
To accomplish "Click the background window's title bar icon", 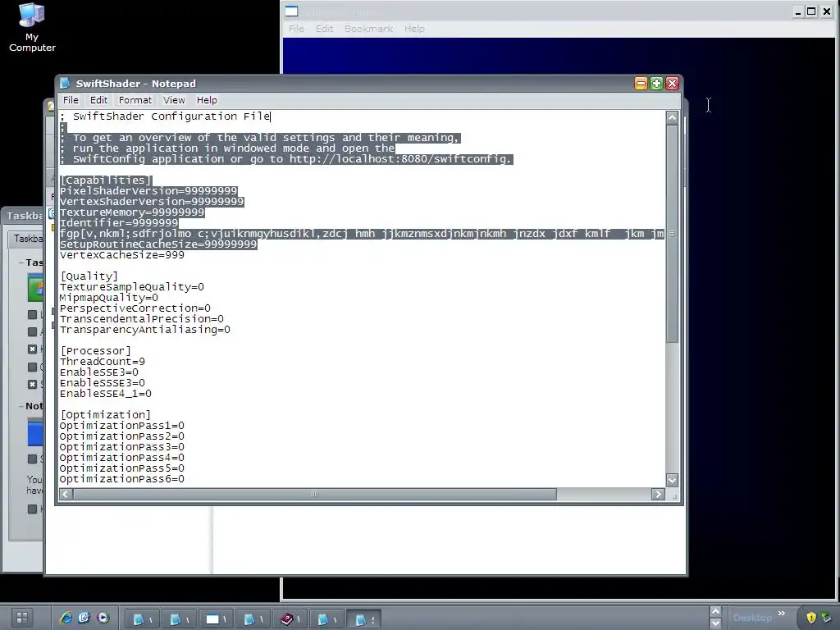I will pyautogui.click(x=291, y=11).
